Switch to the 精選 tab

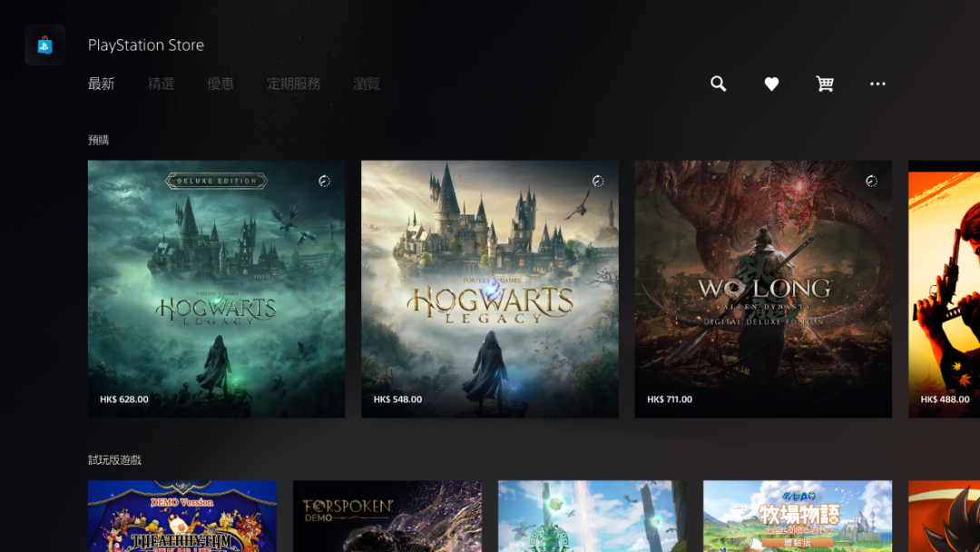(161, 84)
